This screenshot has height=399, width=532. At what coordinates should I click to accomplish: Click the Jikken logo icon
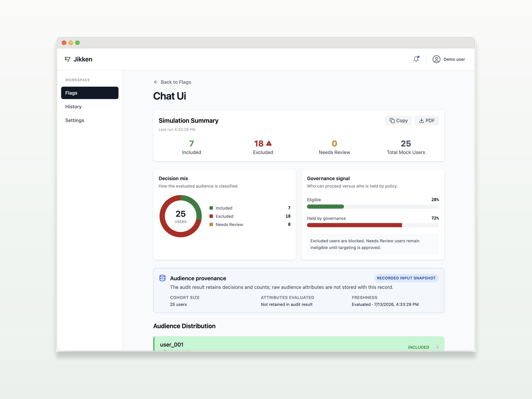coord(67,59)
